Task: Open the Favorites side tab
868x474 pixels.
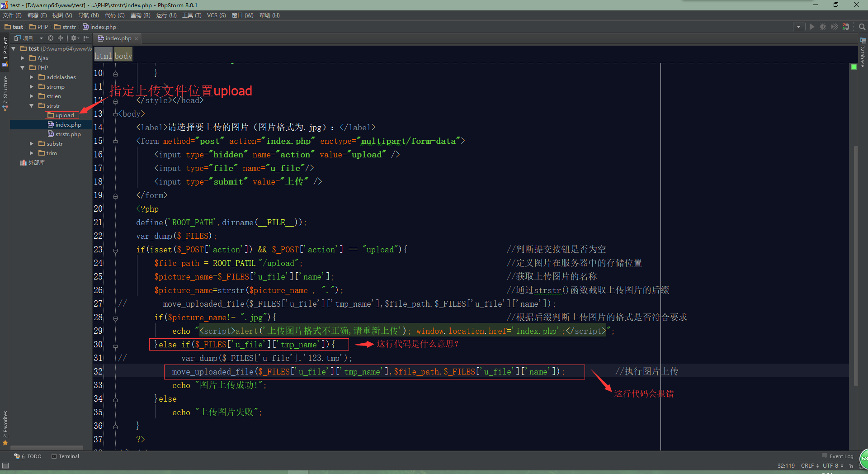Action: pyautogui.click(x=5, y=427)
